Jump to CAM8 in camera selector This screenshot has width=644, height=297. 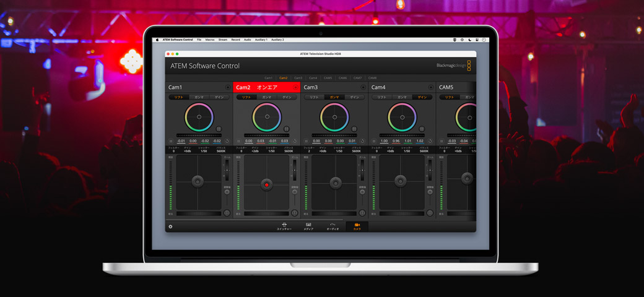point(372,78)
